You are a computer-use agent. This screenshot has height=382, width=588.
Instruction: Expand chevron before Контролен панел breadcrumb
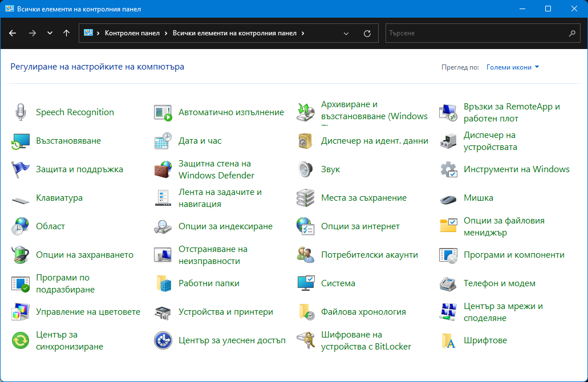[x=98, y=34]
